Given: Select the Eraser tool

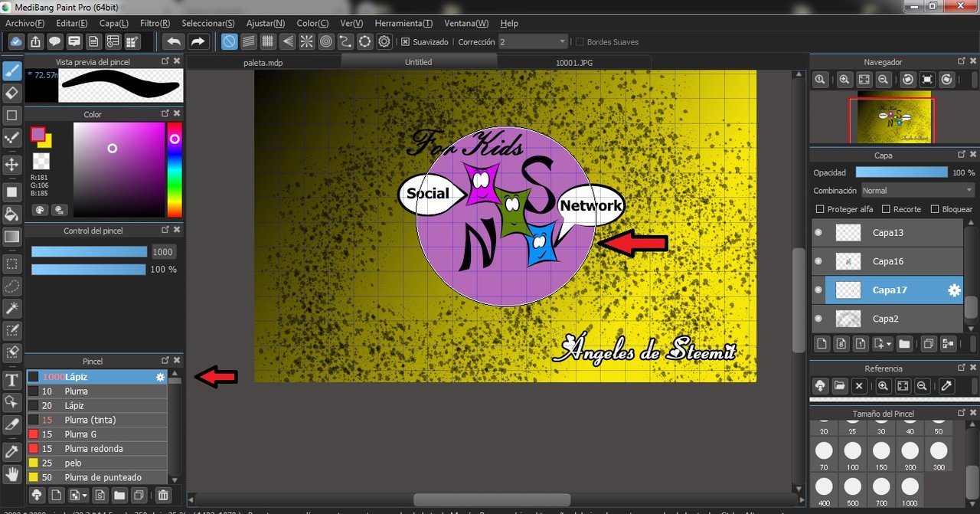Looking at the screenshot, I should point(12,93).
